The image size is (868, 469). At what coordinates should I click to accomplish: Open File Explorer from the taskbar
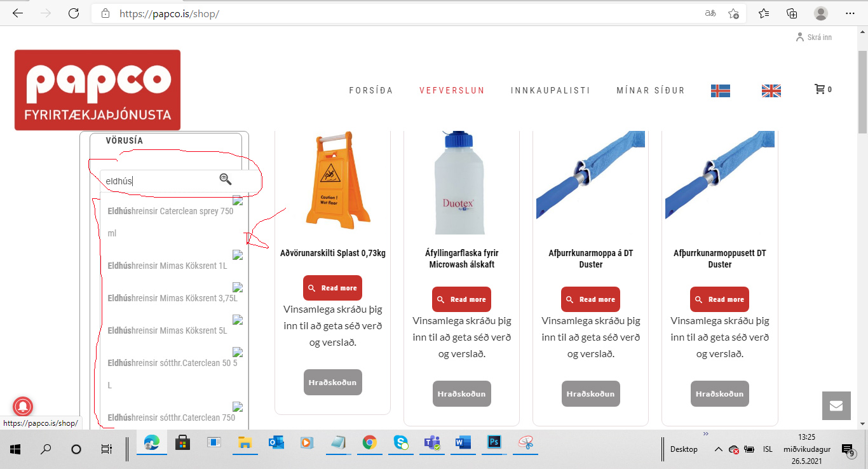(x=245, y=443)
